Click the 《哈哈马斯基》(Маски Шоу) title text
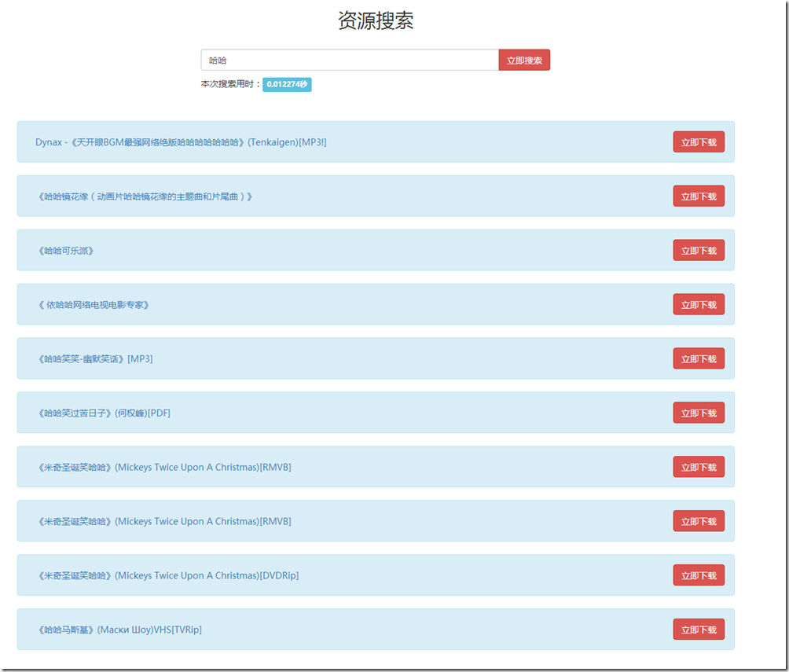The height and width of the screenshot is (672, 789). click(119, 630)
